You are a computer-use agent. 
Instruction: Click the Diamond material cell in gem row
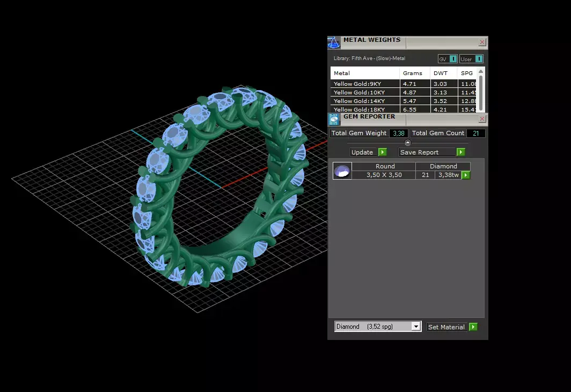(x=443, y=166)
